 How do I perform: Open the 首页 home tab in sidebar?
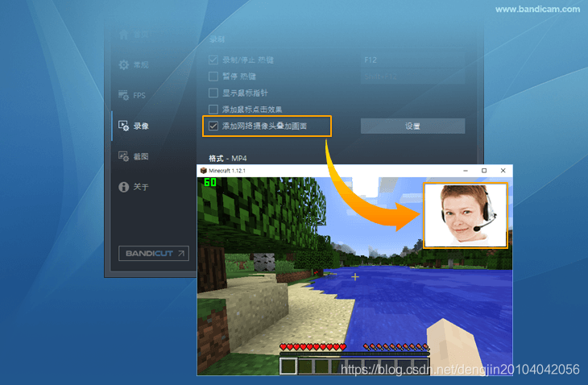(134, 35)
